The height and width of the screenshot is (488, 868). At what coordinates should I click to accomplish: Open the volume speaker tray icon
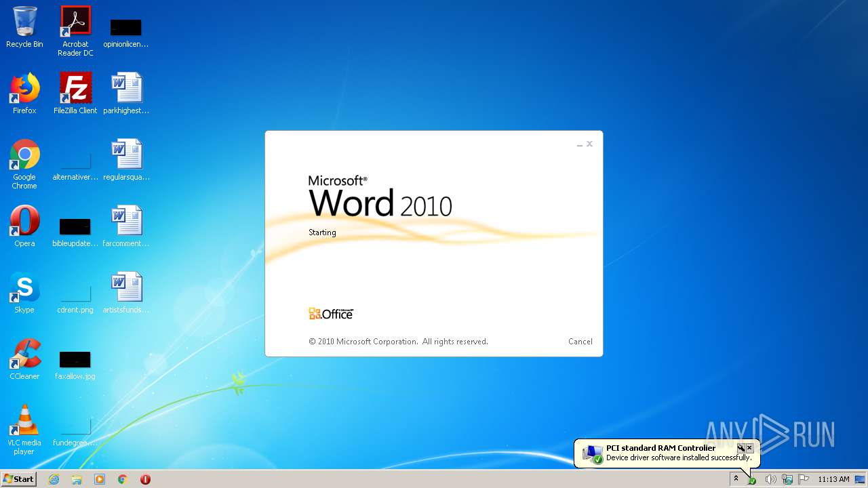(770, 479)
